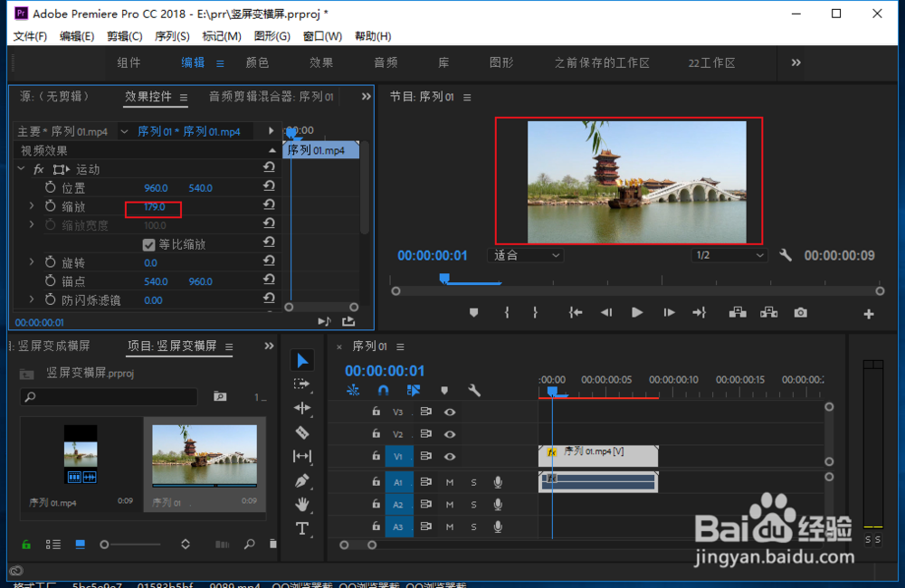The height and width of the screenshot is (588, 905).
Task: Open the program monitor button editor plus
Action: pos(869,314)
